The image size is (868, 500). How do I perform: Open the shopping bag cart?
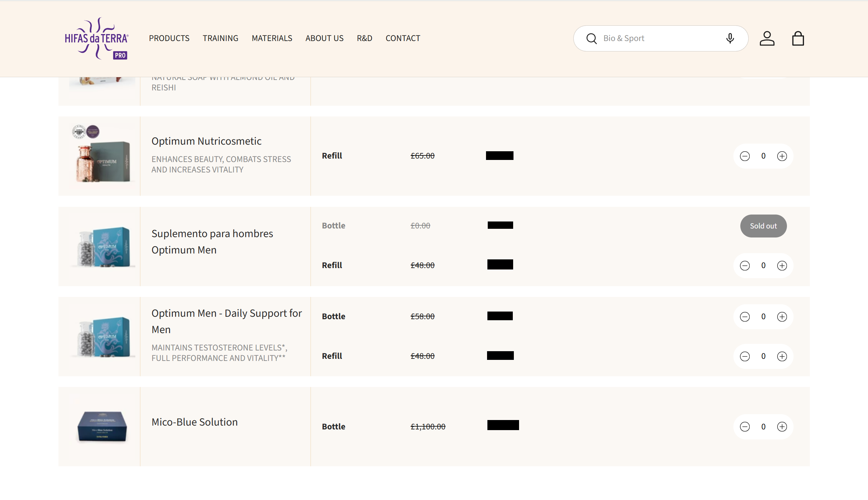[798, 38]
